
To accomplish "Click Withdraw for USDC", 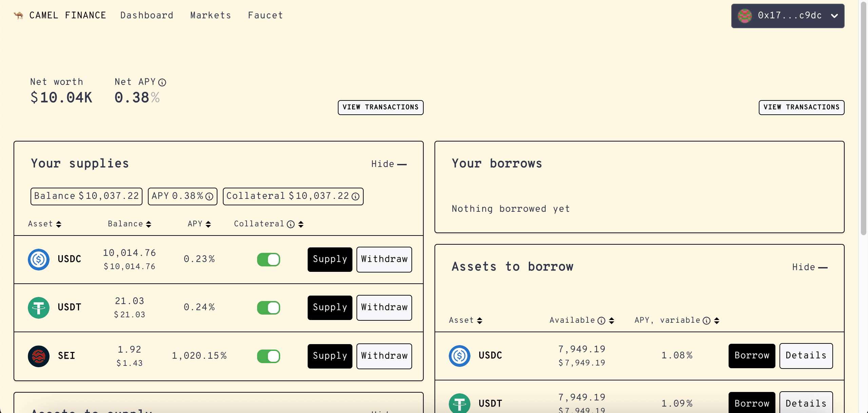I will (x=384, y=260).
